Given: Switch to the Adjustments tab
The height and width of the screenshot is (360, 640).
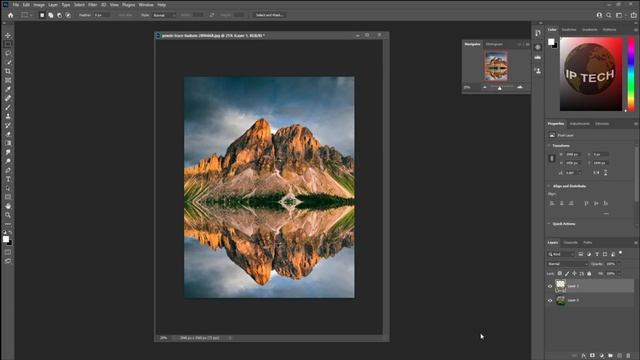Looking at the screenshot, I should [x=579, y=124].
